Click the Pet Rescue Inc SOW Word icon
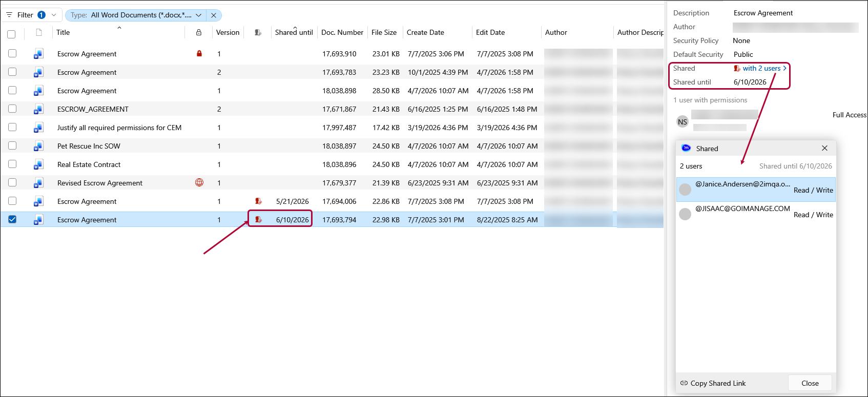Screen dimensions: 868x397 [x=38, y=146]
